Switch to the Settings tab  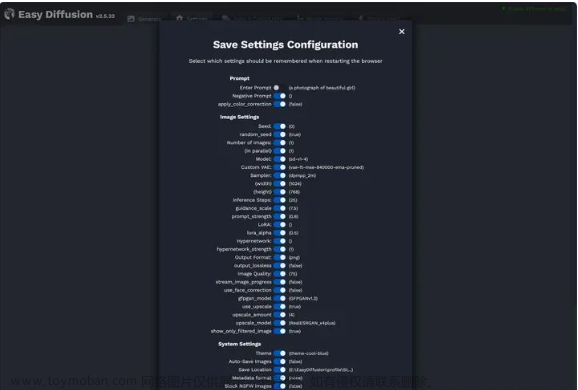pos(192,18)
